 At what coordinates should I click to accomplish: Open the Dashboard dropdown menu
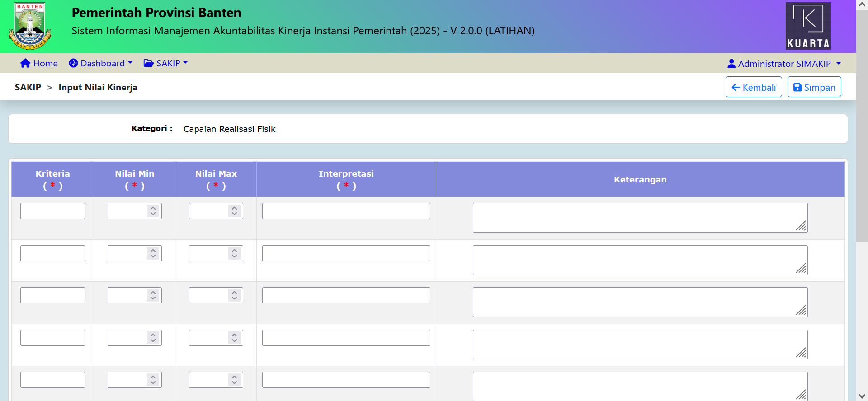[101, 63]
